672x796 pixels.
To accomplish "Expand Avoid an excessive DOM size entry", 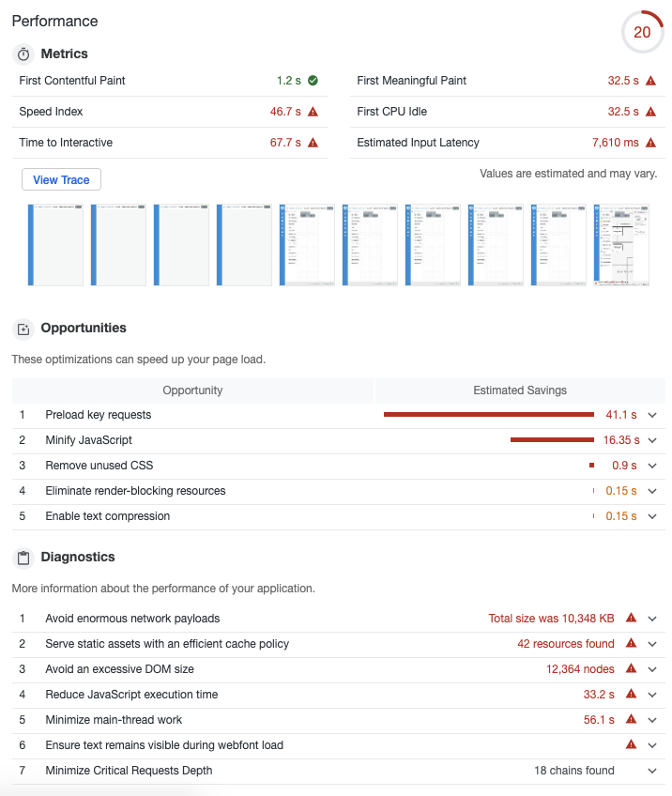I will [651, 668].
